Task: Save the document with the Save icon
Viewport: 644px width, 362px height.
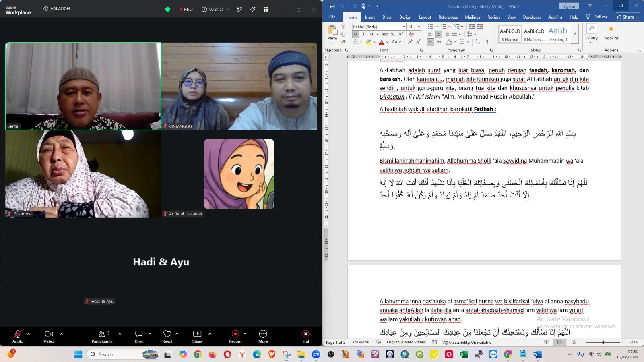Action: (332, 6)
